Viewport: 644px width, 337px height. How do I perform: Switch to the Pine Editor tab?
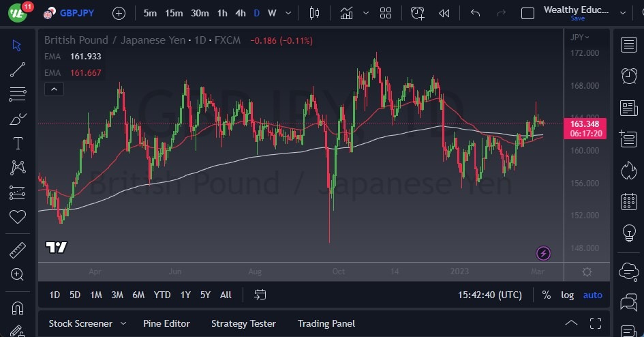[x=166, y=323]
